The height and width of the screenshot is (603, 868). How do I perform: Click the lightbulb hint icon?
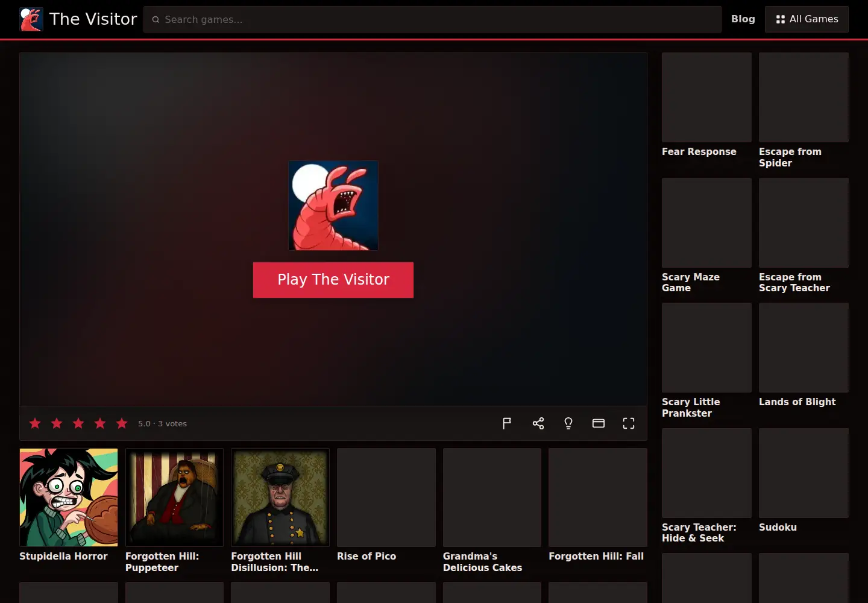coord(568,423)
